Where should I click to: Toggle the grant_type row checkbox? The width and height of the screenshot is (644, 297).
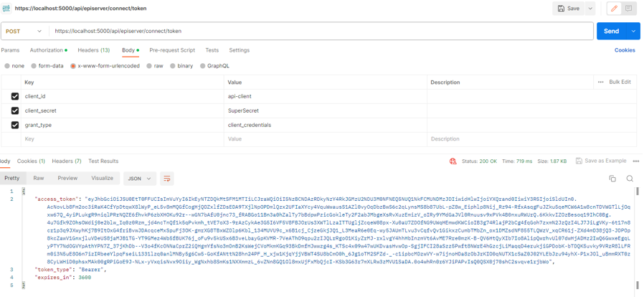(15, 125)
